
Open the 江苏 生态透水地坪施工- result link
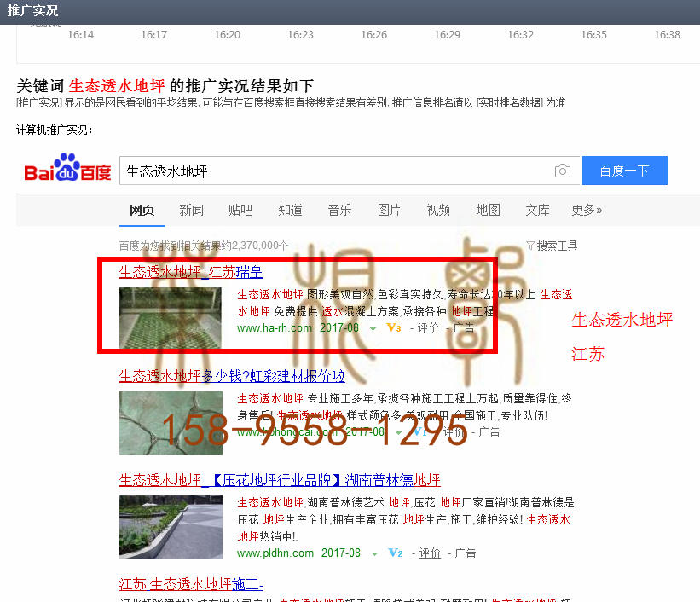pyautogui.click(x=191, y=584)
